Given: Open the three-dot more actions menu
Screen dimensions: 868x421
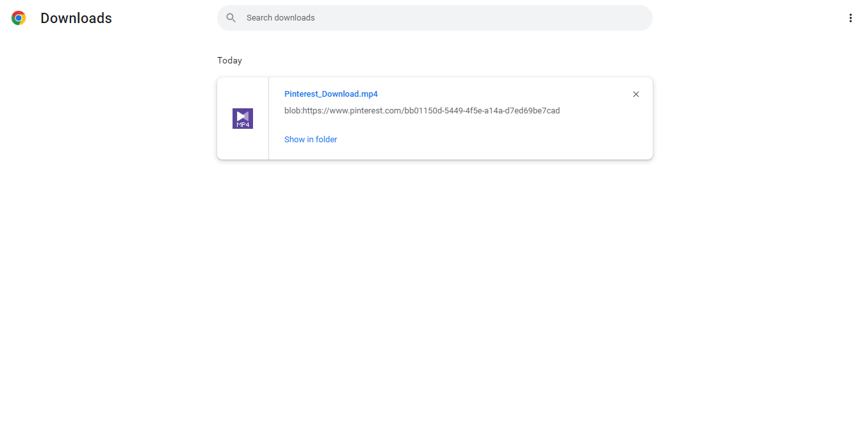Looking at the screenshot, I should pos(851,18).
